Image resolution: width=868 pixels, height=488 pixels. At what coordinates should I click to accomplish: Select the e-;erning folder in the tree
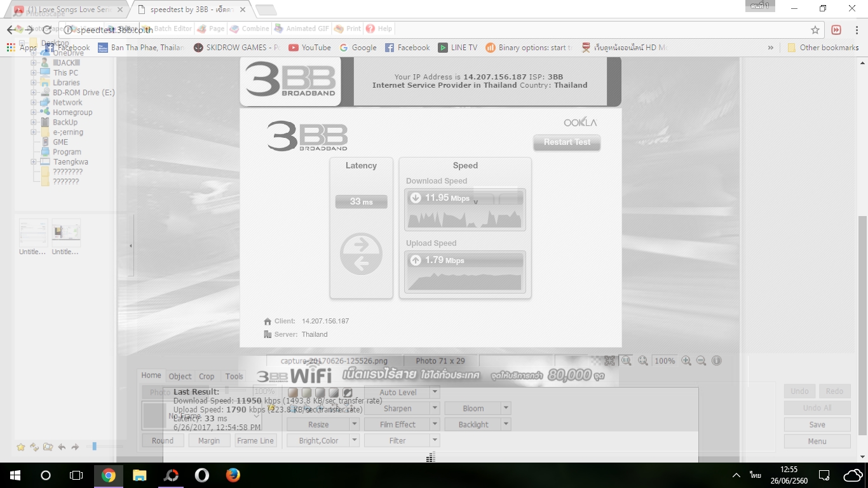[68, 132]
